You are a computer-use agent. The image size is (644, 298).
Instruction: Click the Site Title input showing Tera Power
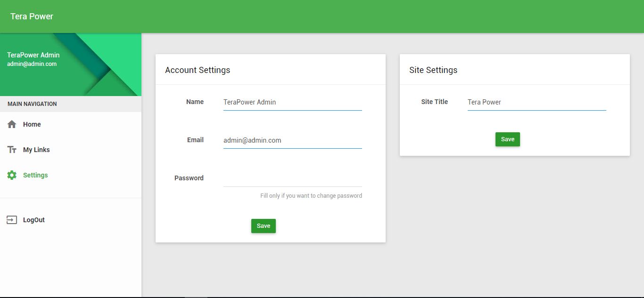point(536,102)
